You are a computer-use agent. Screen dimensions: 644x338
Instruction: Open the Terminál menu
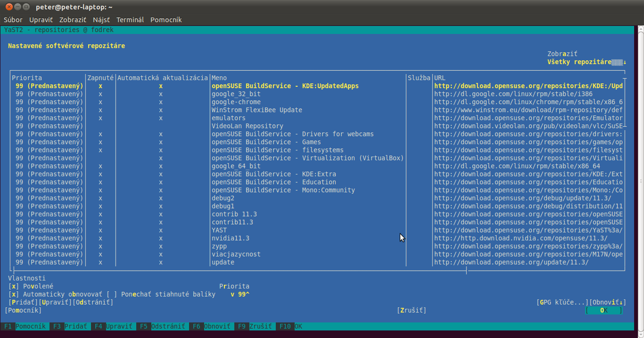click(x=130, y=20)
